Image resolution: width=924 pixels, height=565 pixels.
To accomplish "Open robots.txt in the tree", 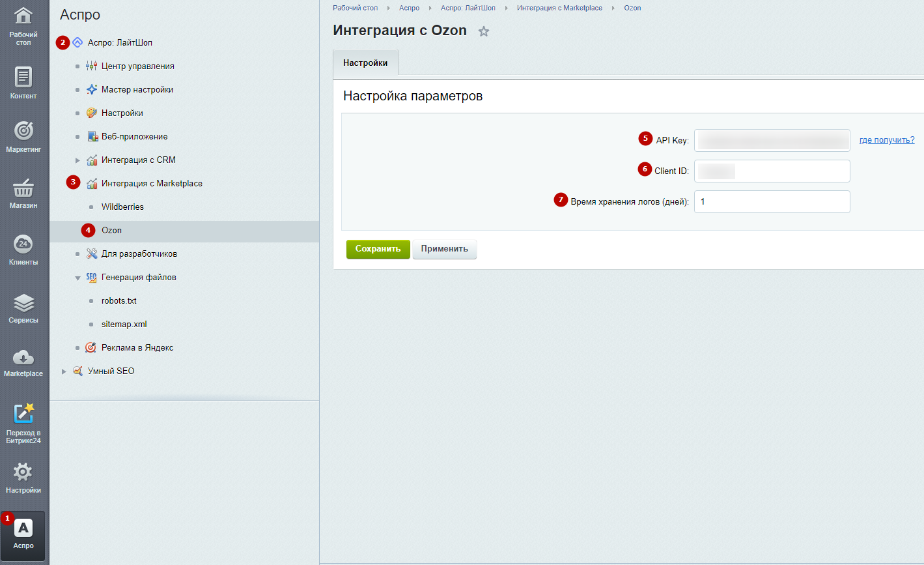I will tap(119, 301).
